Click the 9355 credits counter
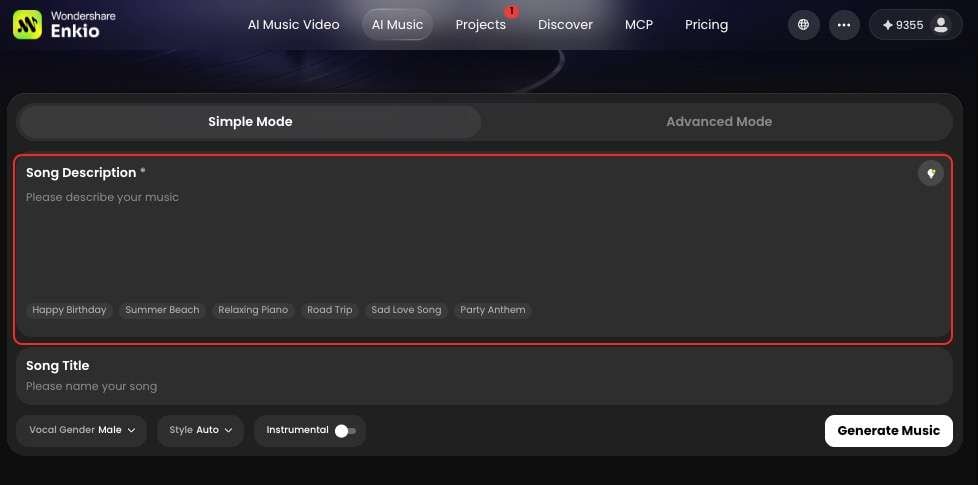Viewport: 978px width, 485px height. pos(903,25)
